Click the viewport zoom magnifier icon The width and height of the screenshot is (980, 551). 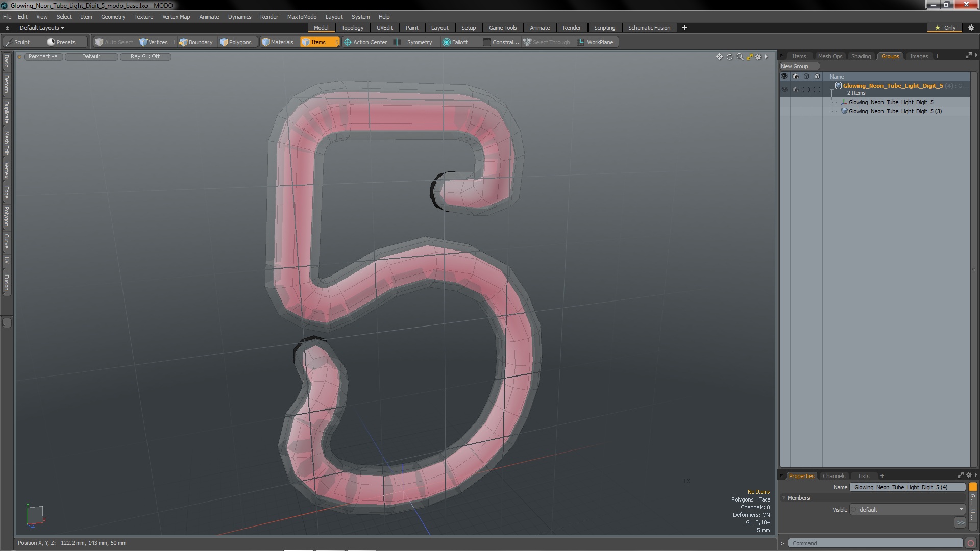tap(740, 57)
